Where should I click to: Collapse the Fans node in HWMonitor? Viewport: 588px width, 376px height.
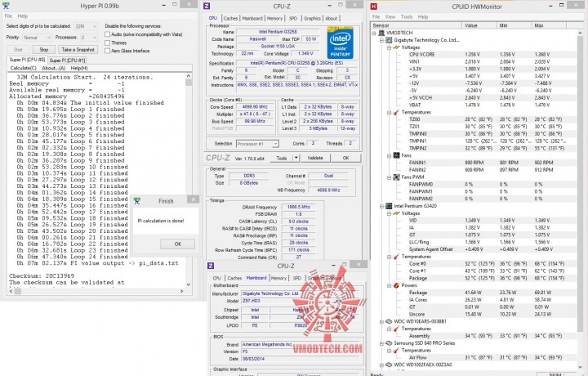click(x=390, y=156)
